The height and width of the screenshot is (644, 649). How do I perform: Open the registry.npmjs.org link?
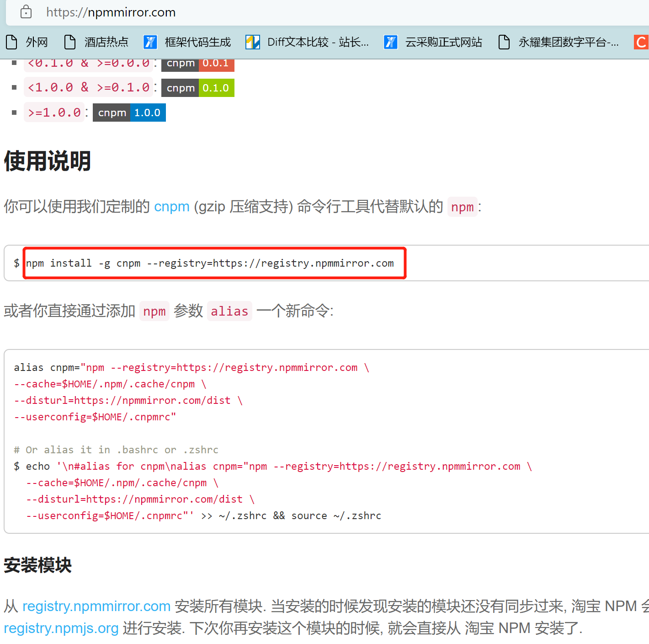click(61, 628)
